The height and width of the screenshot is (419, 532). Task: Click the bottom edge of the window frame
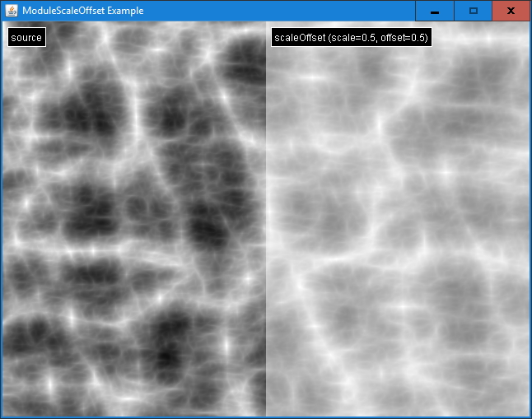pyautogui.click(x=266, y=417)
